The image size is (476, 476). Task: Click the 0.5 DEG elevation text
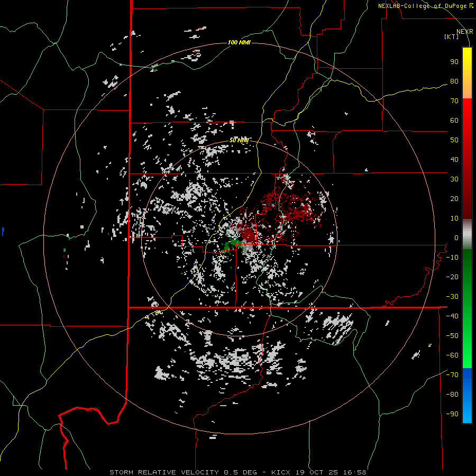point(240,472)
